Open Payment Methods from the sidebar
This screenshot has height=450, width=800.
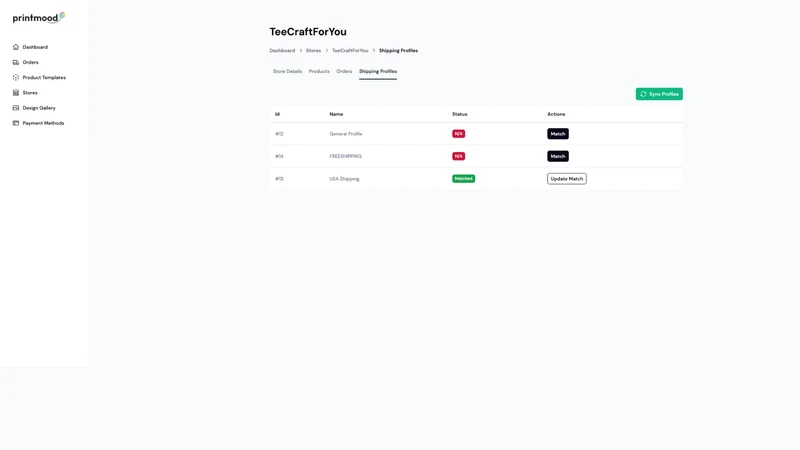pyautogui.click(x=43, y=123)
